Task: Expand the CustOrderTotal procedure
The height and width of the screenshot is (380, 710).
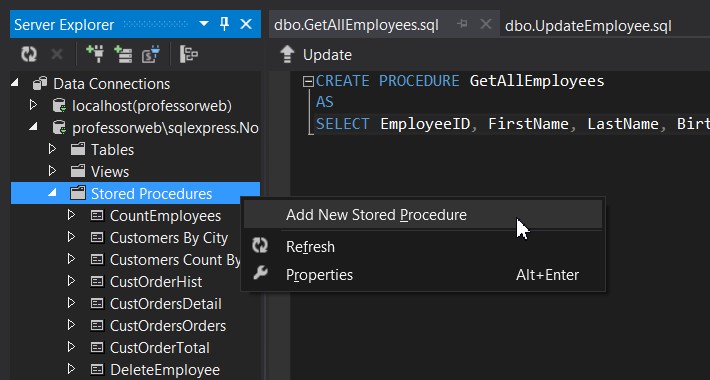Action: [x=71, y=347]
